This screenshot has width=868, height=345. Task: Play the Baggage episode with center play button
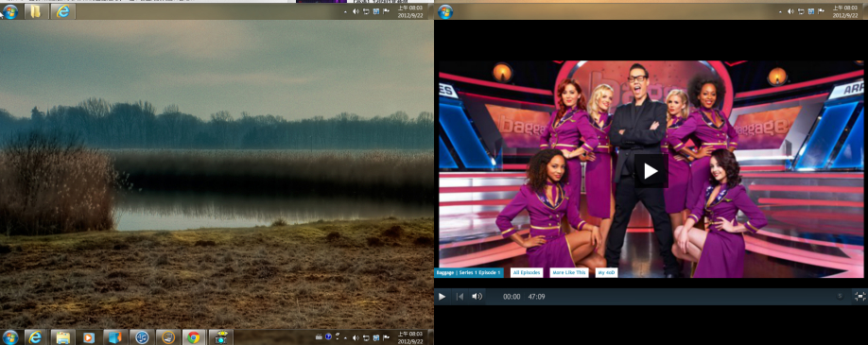[651, 171]
